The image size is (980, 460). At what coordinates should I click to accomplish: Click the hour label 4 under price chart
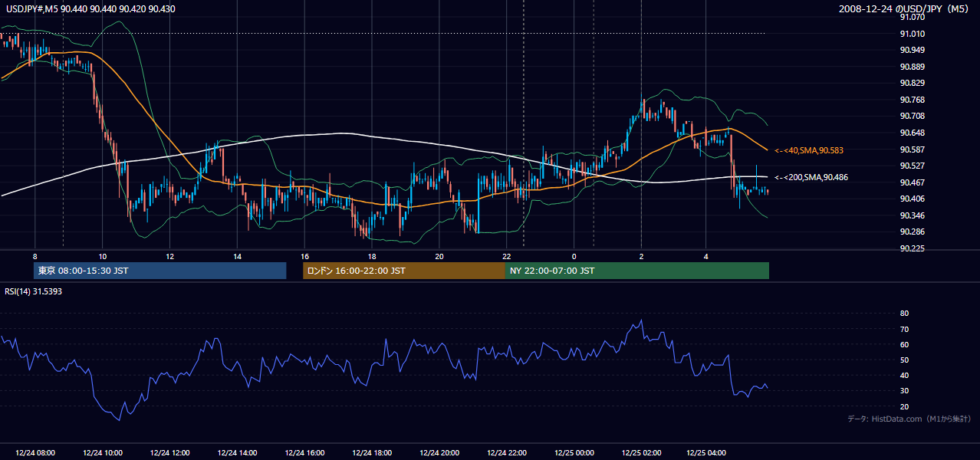pyautogui.click(x=706, y=256)
